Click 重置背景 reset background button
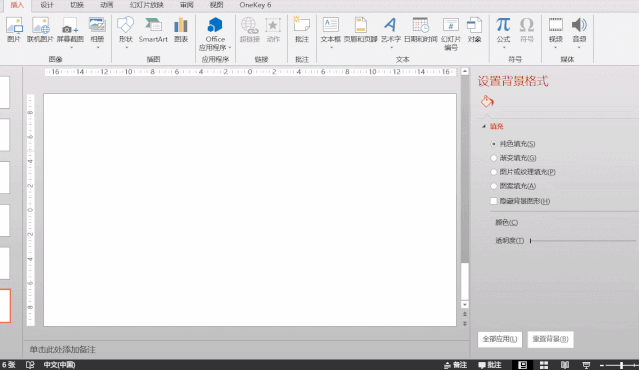Screen dimensions: 639x370 coord(550,339)
